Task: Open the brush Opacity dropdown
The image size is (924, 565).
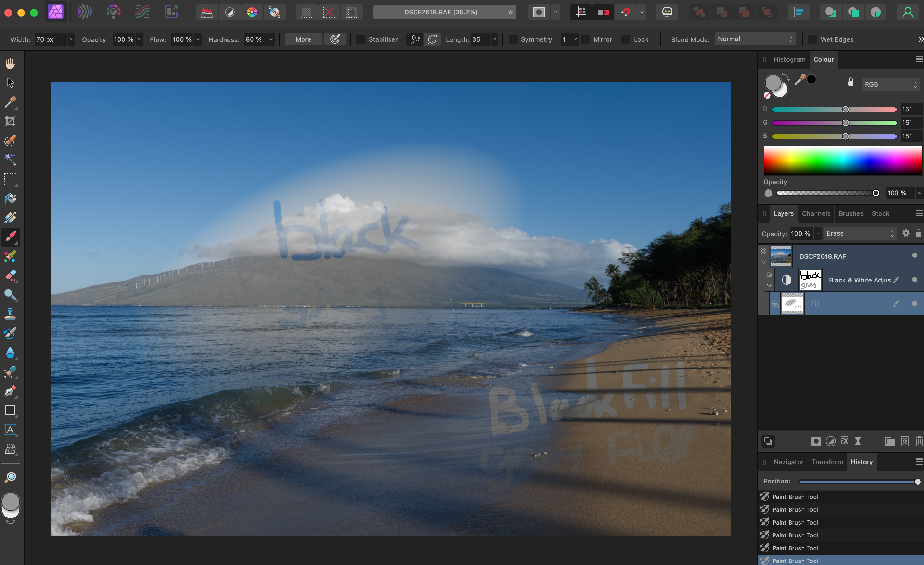Action: coord(140,39)
